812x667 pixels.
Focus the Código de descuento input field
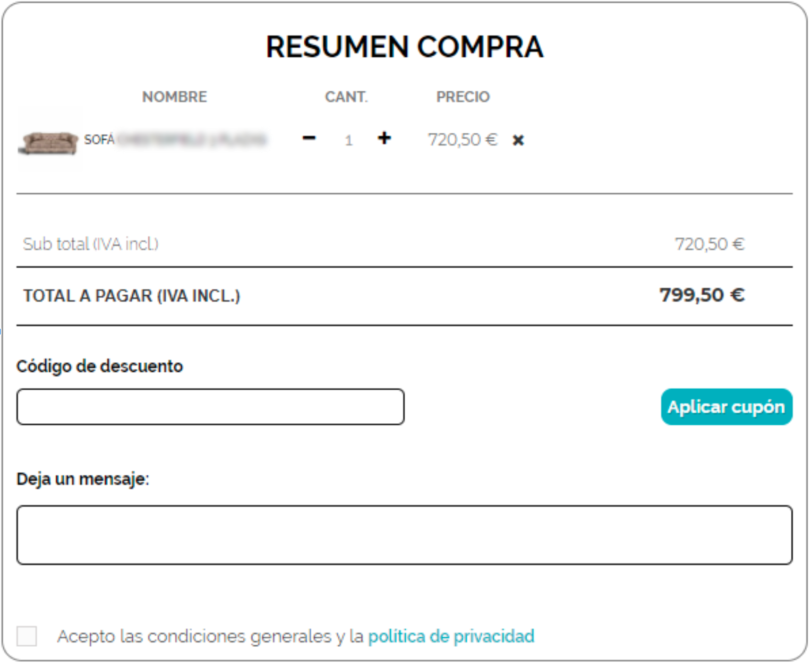(210, 407)
